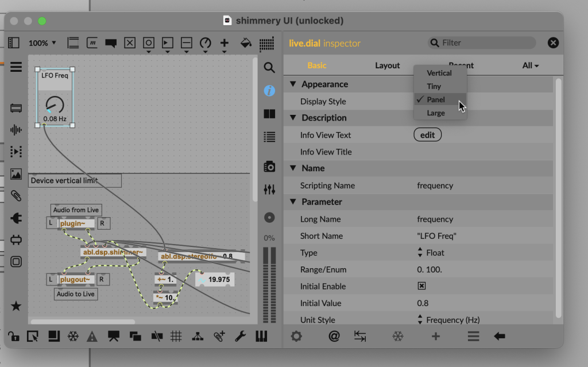This screenshot has width=588, height=367.
Task: Open the inspector via the blue info icon
Action: tap(269, 91)
